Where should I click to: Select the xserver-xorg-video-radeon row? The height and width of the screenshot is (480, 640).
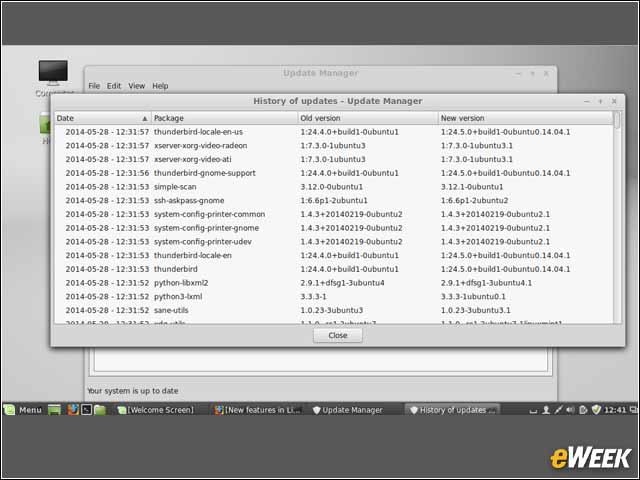[x=334, y=146]
